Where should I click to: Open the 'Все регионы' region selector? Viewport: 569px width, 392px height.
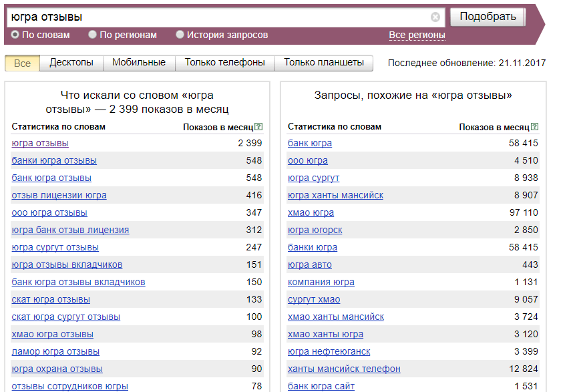click(417, 35)
